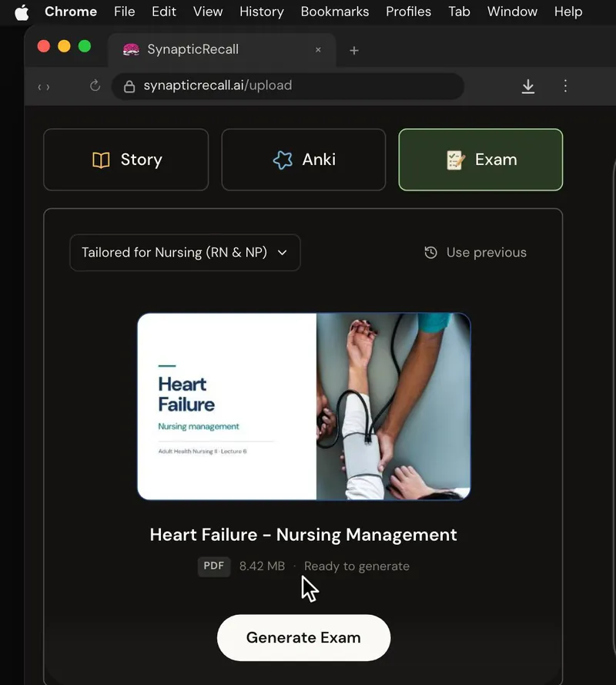The height and width of the screenshot is (685, 616).
Task: Open the Chrome three-dot menu
Action: point(565,86)
